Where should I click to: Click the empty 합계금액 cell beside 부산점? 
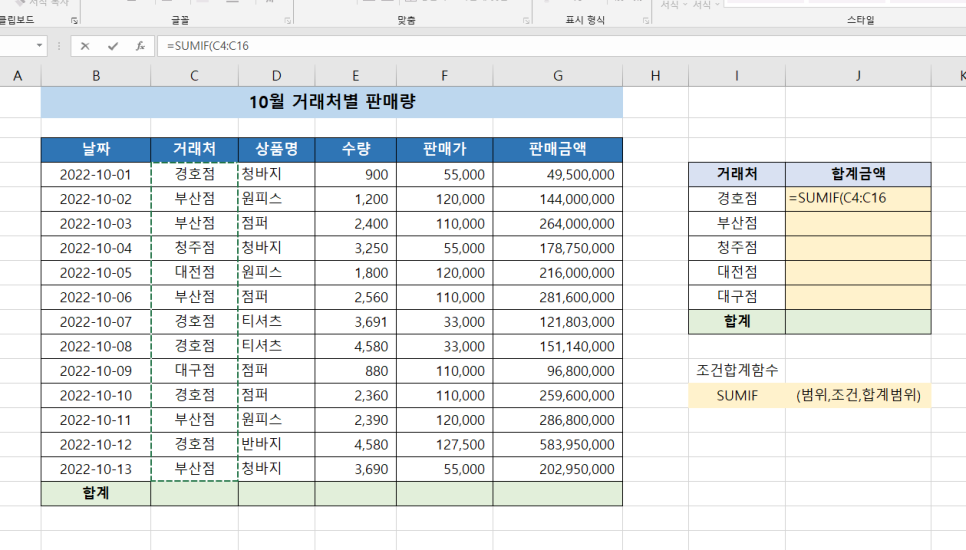tap(858, 224)
